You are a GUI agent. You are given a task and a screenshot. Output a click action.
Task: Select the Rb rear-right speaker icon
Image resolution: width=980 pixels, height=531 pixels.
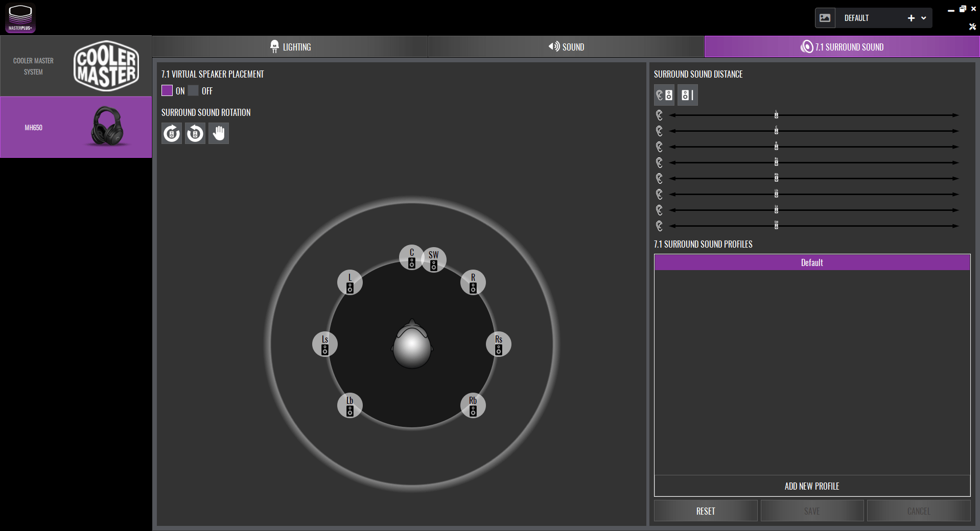473,406
